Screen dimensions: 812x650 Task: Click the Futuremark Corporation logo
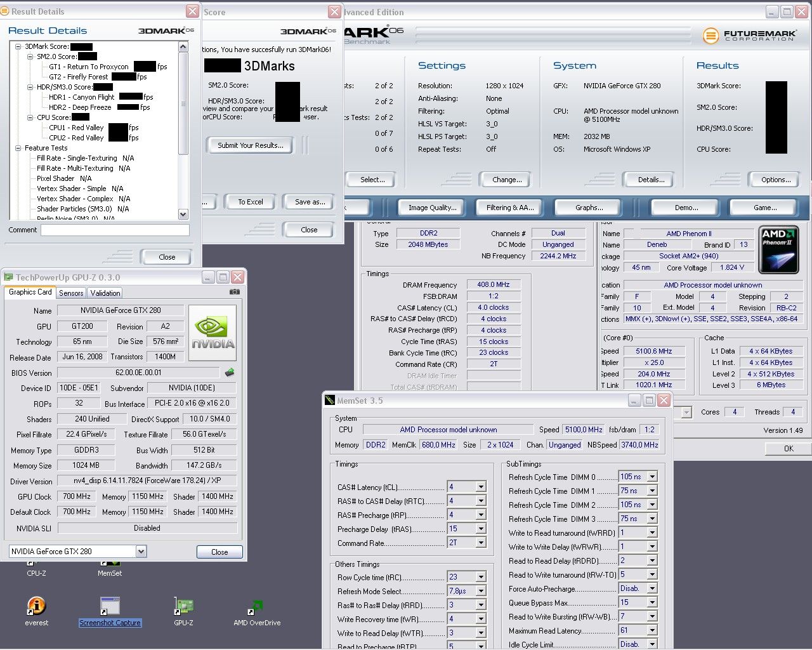[x=749, y=36]
